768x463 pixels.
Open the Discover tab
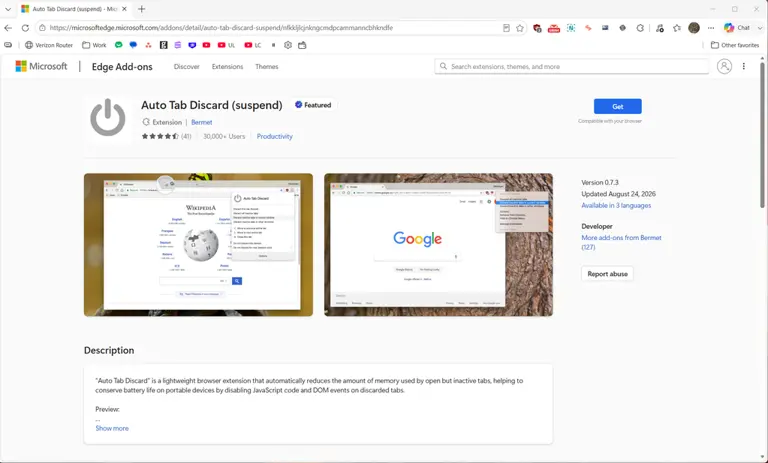(187, 67)
